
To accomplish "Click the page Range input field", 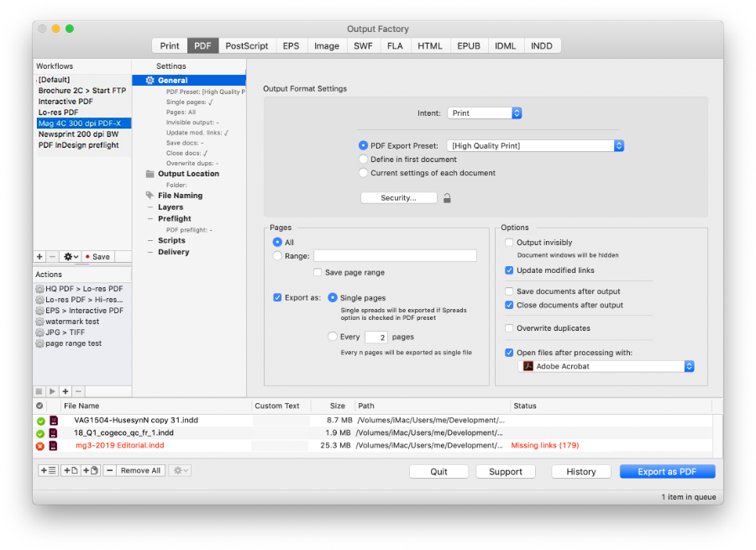I will coord(395,256).
